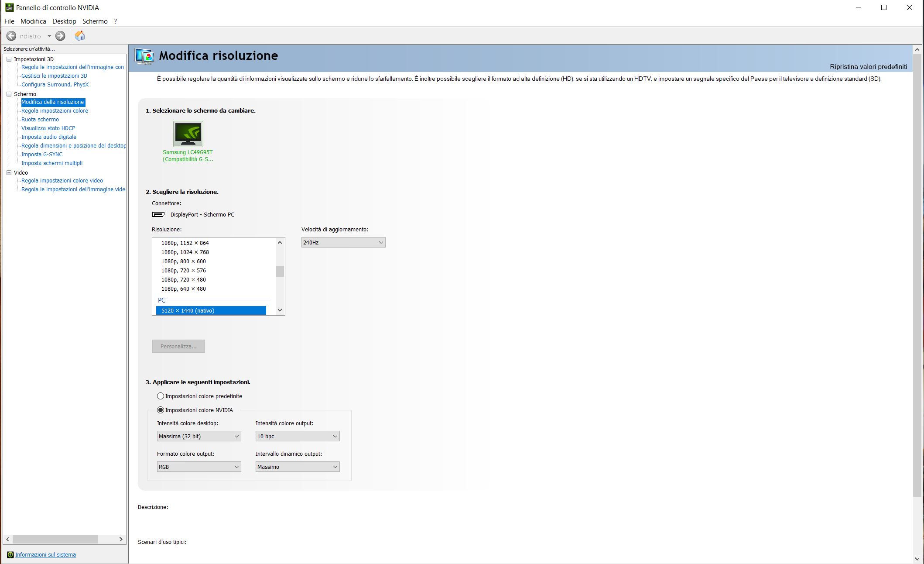The image size is (924, 564).
Task: Open the ? help menu
Action: pos(115,21)
